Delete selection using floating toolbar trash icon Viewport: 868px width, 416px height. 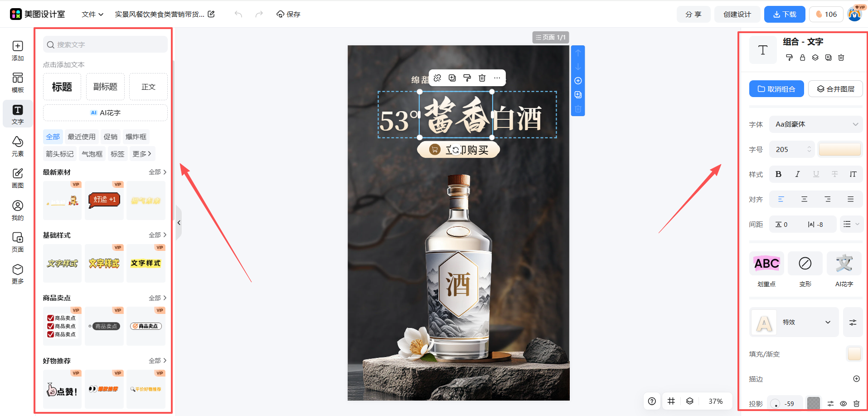coord(482,78)
